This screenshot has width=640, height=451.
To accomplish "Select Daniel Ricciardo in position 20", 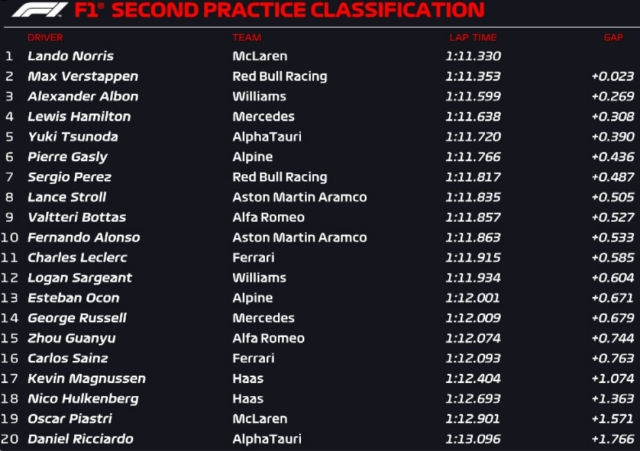I will click(80, 439).
